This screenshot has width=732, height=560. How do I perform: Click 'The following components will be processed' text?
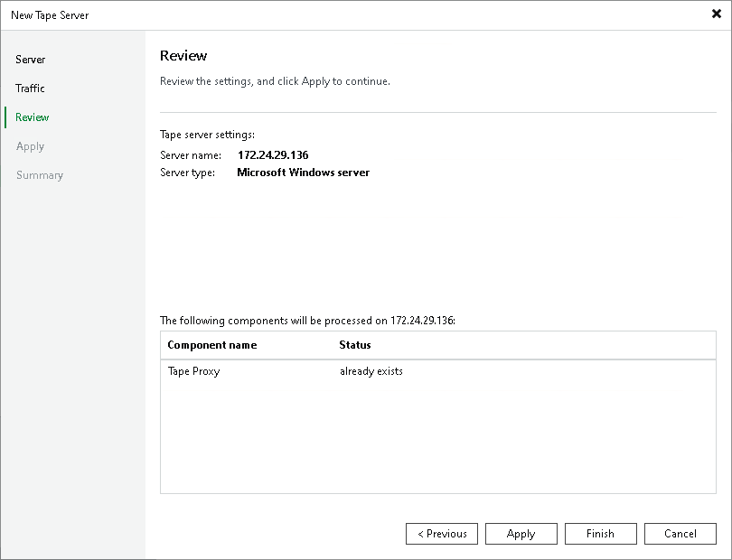click(x=307, y=321)
